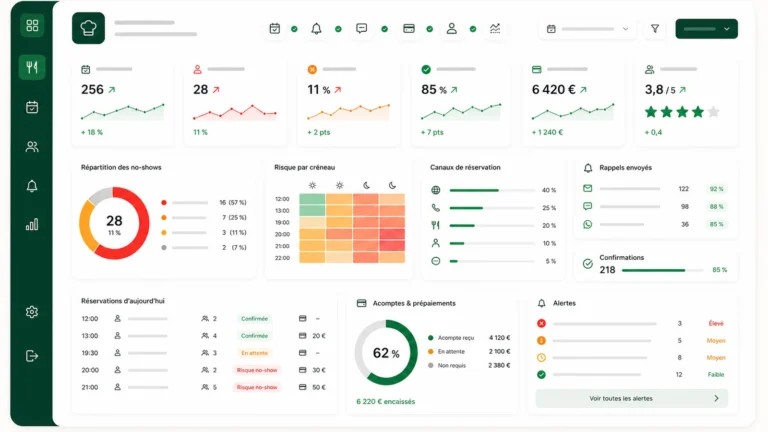
Task: Select the 12:00 reservation row
Action: click(x=203, y=318)
